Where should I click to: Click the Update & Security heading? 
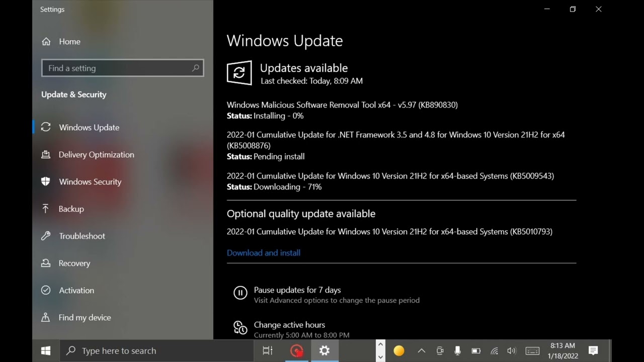(x=74, y=95)
